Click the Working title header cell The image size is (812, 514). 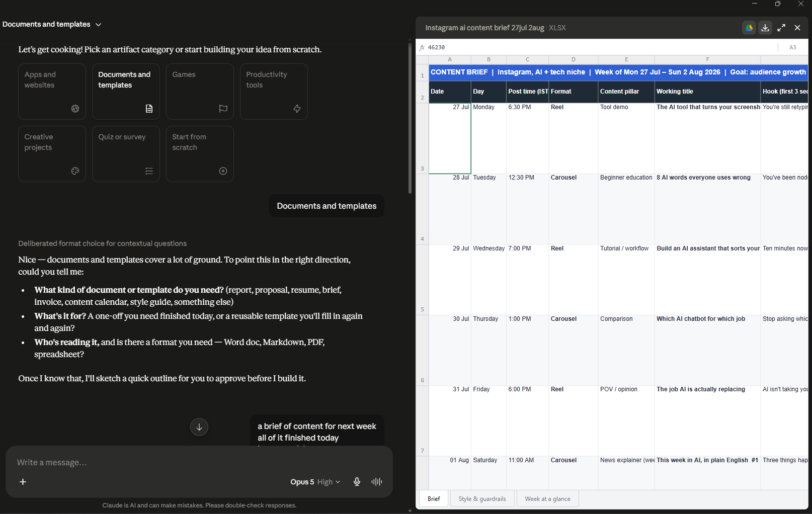click(707, 92)
